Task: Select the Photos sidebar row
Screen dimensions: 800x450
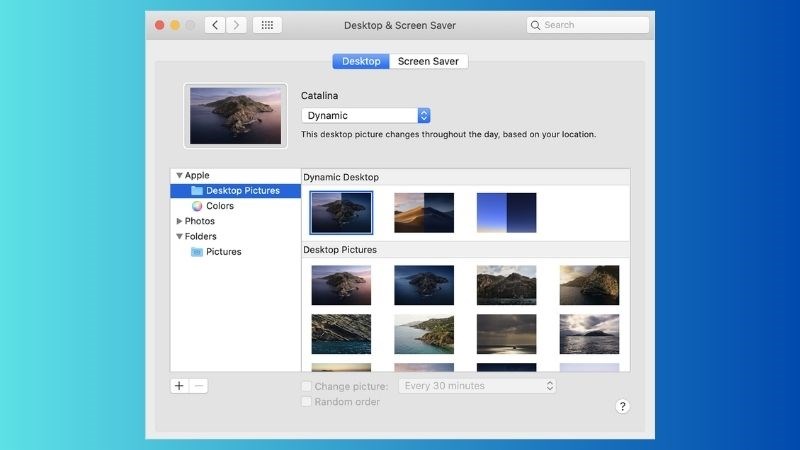Action: pyautogui.click(x=236, y=221)
